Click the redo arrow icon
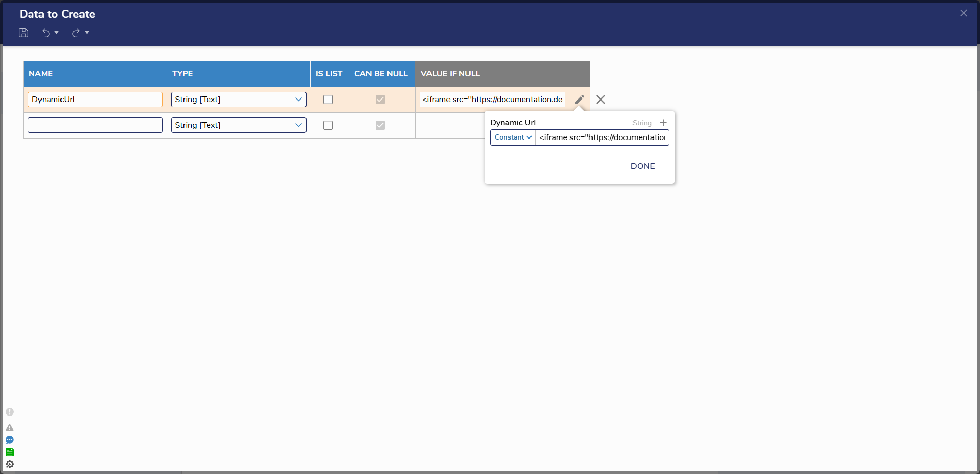This screenshot has height=474, width=980. click(76, 33)
